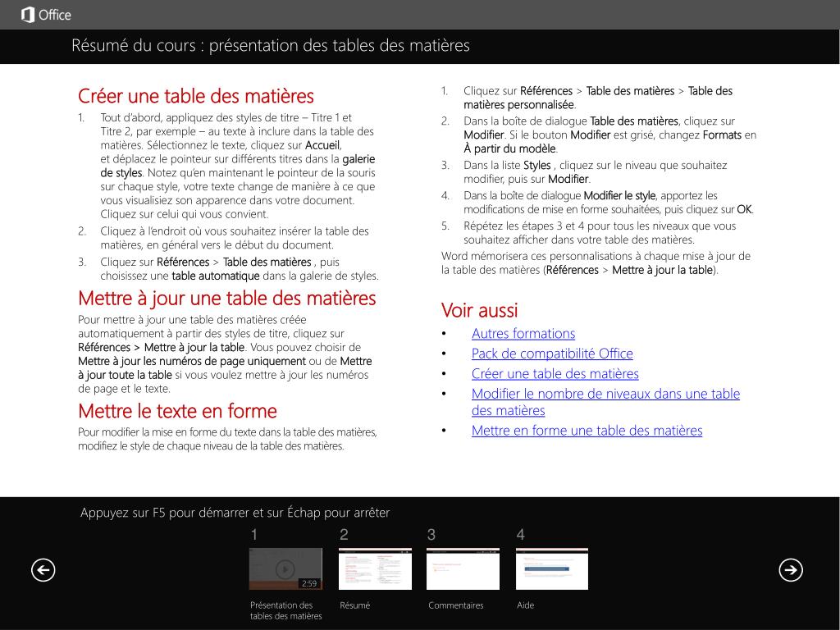840x630 pixels.
Task: Click the 'Créer une table des matières' heading
Action: [x=195, y=97]
